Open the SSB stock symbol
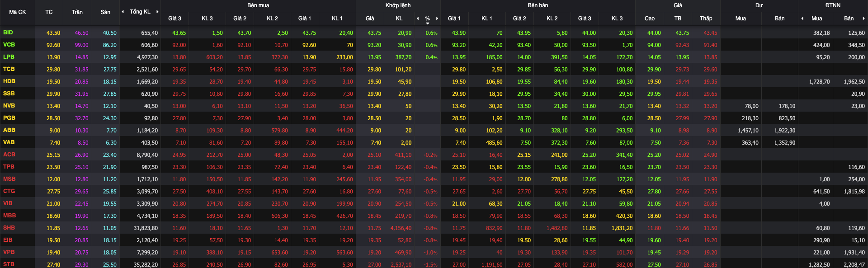The width and height of the screenshot is (868, 268). click(9, 94)
